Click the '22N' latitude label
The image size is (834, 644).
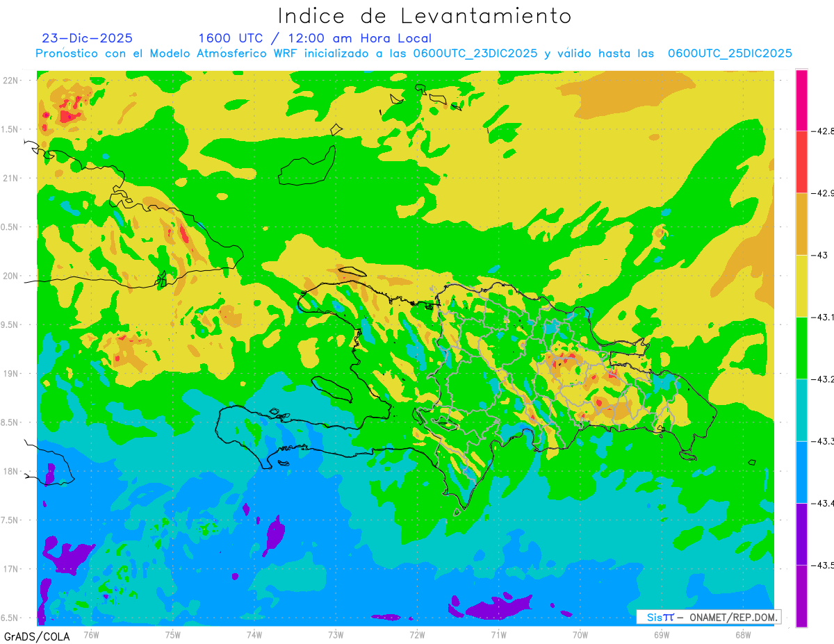tap(10, 80)
